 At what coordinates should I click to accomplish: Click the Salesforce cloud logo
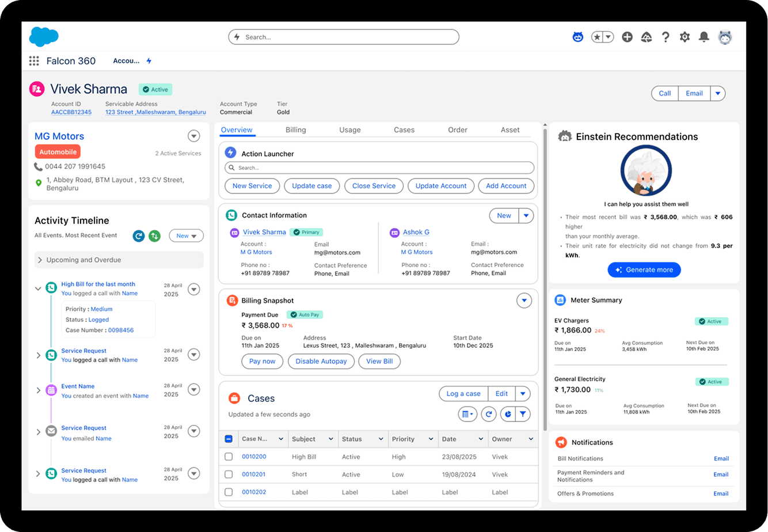(44, 37)
